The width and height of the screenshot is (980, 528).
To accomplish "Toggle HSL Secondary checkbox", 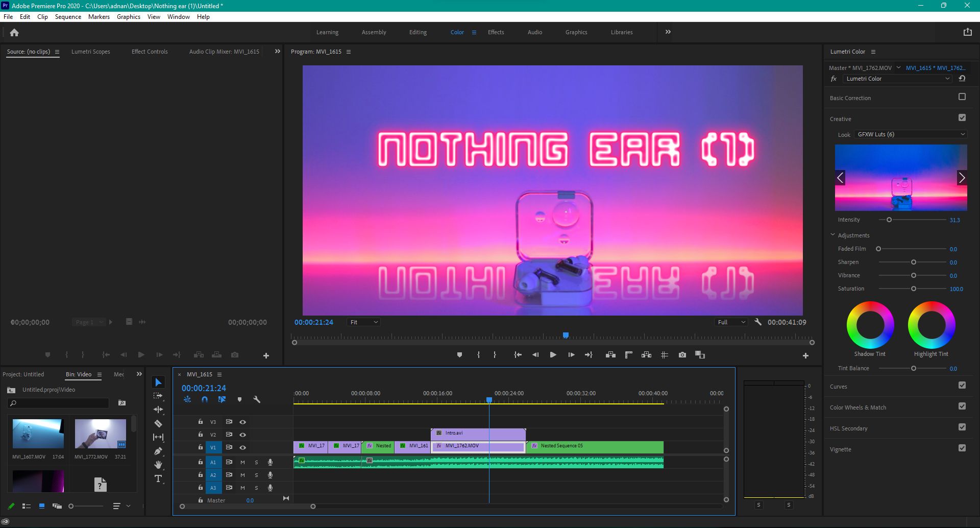I will click(962, 427).
